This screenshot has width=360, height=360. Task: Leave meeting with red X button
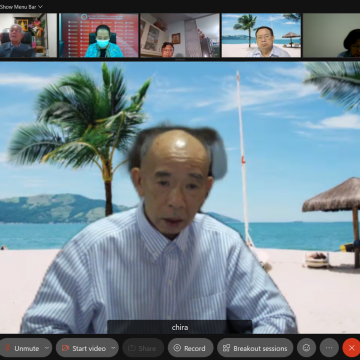(x=351, y=348)
